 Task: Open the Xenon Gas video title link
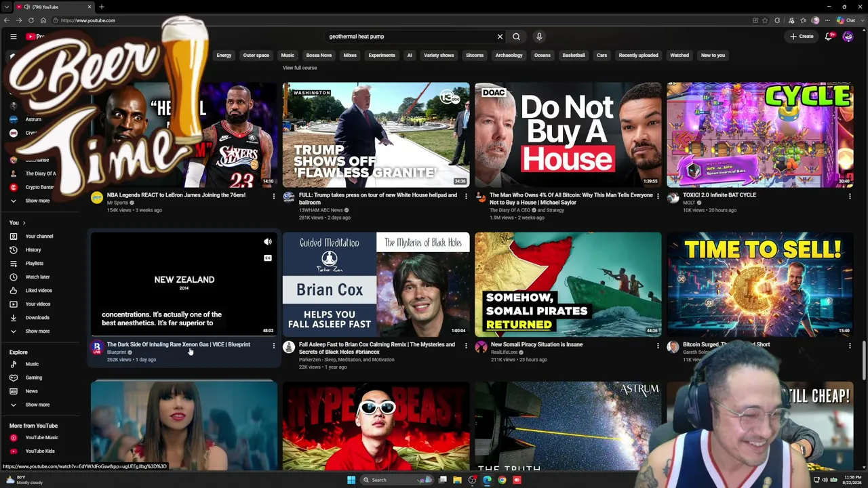(x=178, y=344)
